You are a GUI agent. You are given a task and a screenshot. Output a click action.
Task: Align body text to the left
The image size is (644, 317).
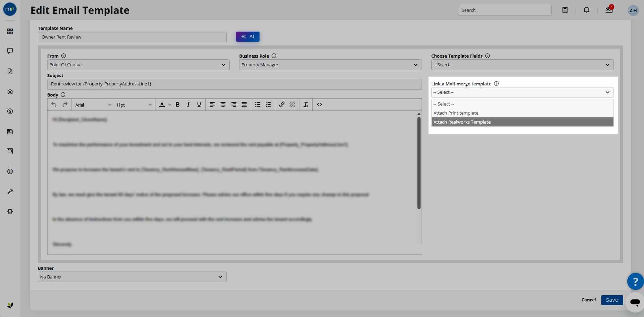point(212,105)
